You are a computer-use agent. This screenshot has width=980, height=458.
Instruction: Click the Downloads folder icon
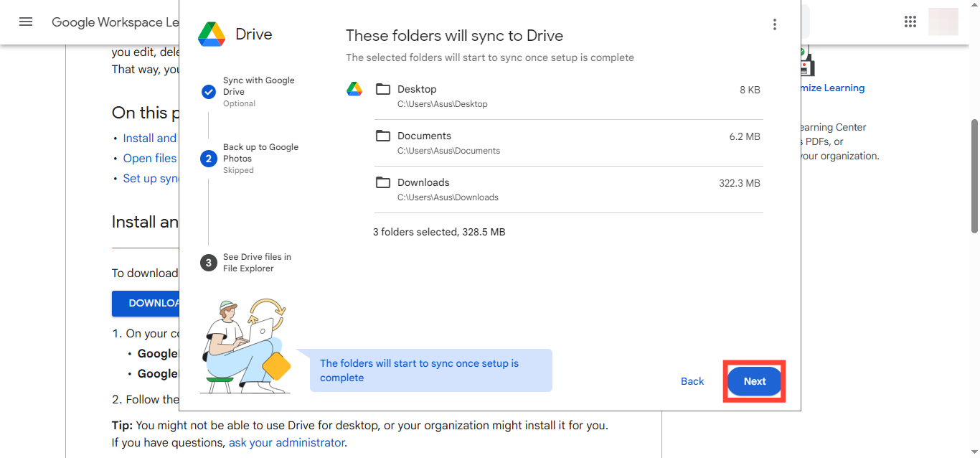click(x=383, y=182)
